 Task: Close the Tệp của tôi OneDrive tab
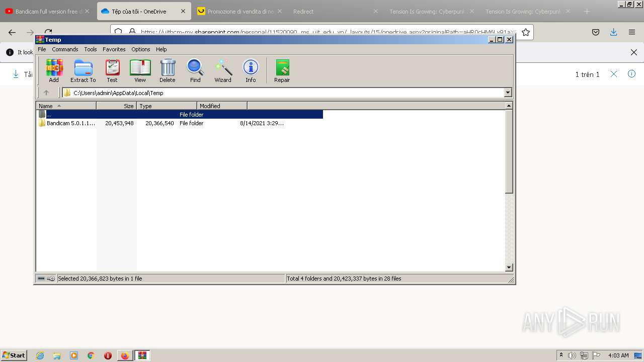point(183,11)
